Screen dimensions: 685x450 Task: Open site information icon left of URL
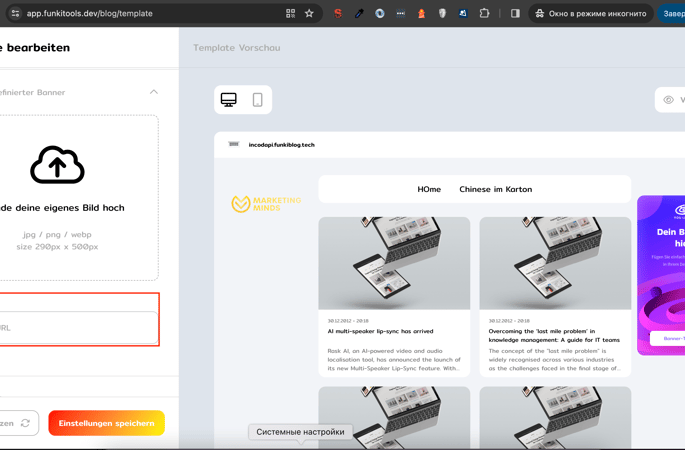click(x=14, y=13)
